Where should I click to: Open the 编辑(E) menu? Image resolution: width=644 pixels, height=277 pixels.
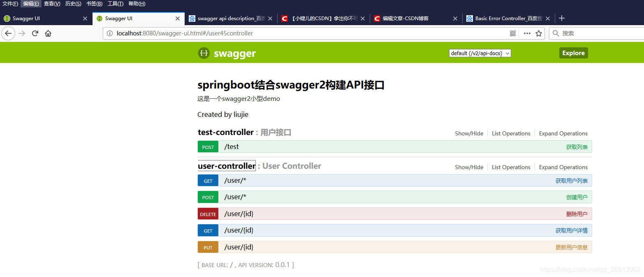click(31, 4)
